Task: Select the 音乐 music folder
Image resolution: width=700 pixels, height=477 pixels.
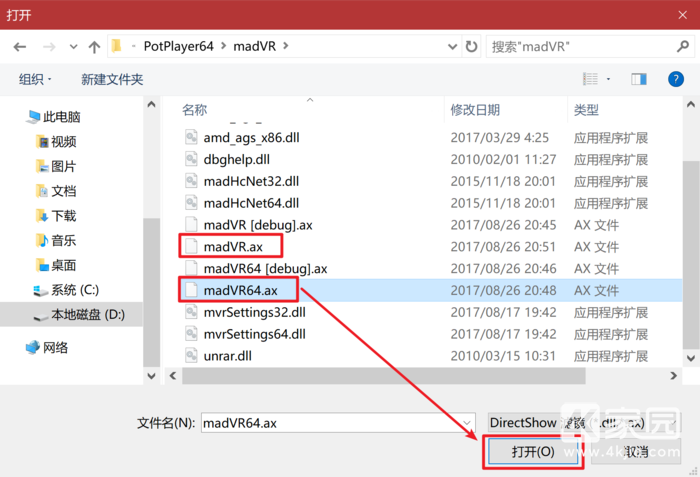Action: (63, 240)
